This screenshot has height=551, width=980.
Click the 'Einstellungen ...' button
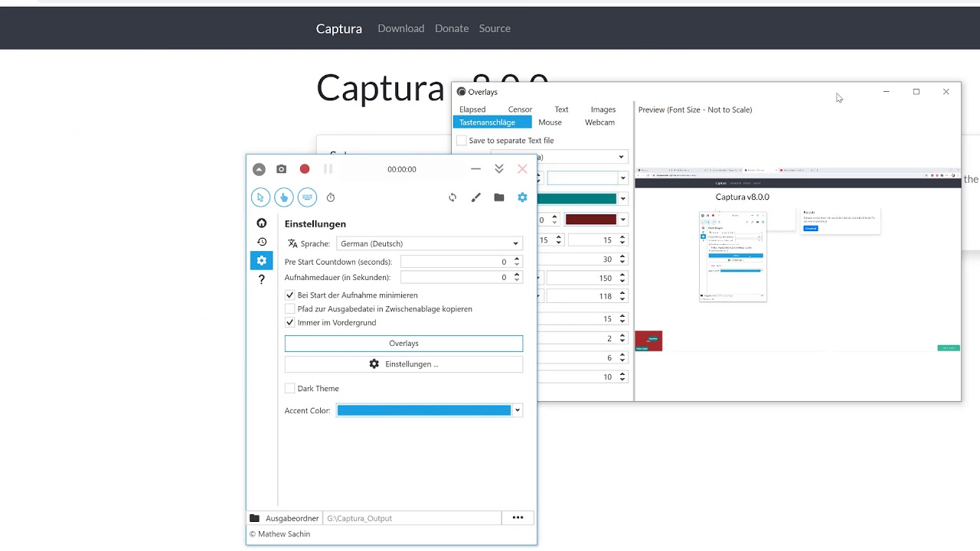(403, 364)
